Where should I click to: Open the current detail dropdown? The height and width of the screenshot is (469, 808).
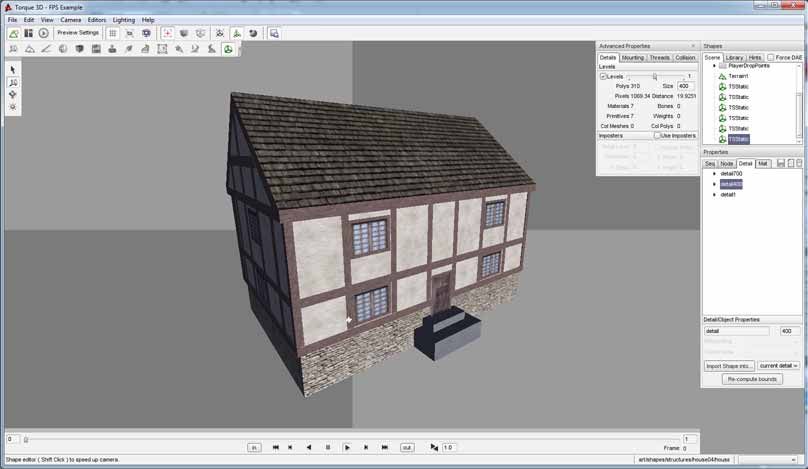778,366
